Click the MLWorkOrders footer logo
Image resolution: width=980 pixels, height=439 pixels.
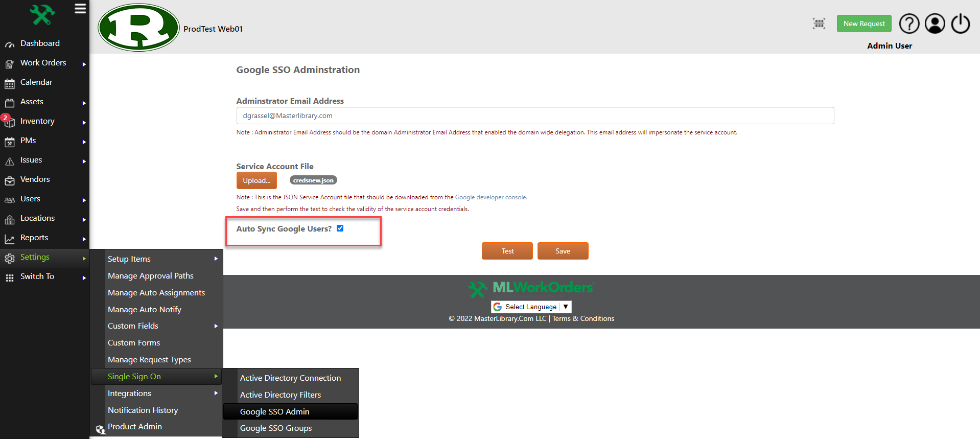pos(531,289)
